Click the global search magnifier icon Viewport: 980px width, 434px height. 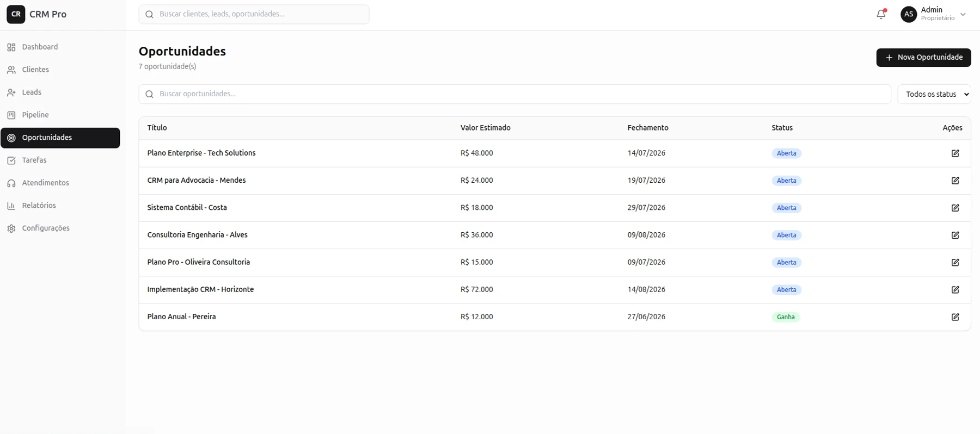click(x=150, y=14)
